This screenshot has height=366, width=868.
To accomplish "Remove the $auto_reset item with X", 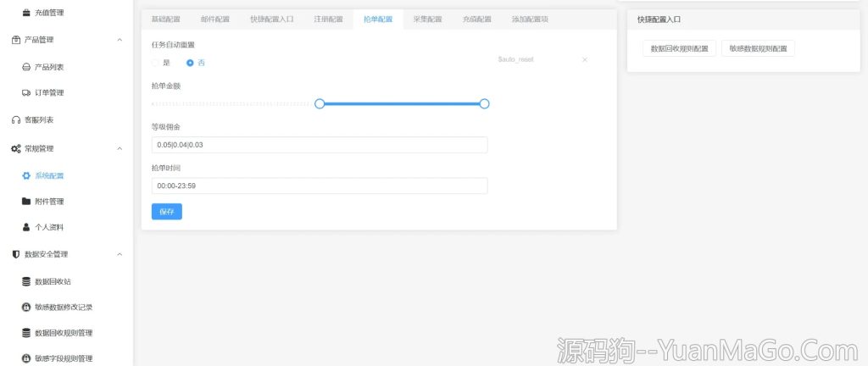I will coord(585,59).
